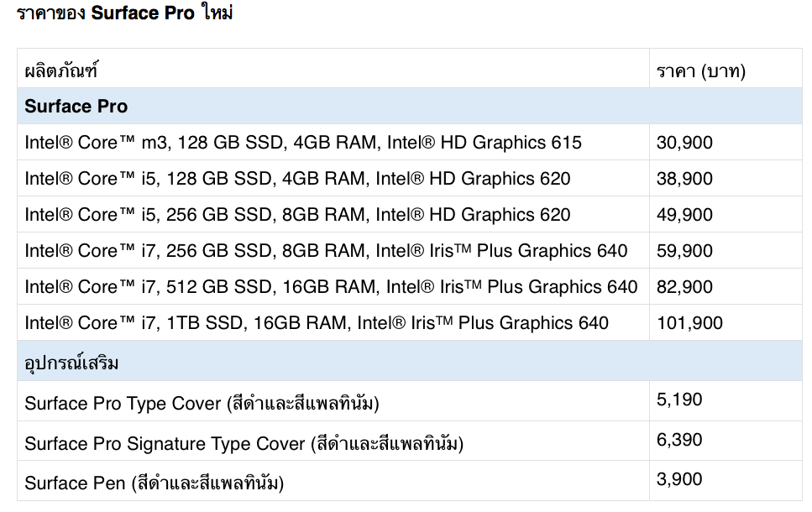Screen dimensions: 812x512
Task: Select Core i7 256 GB Iris Plus row
Action: 326,251
